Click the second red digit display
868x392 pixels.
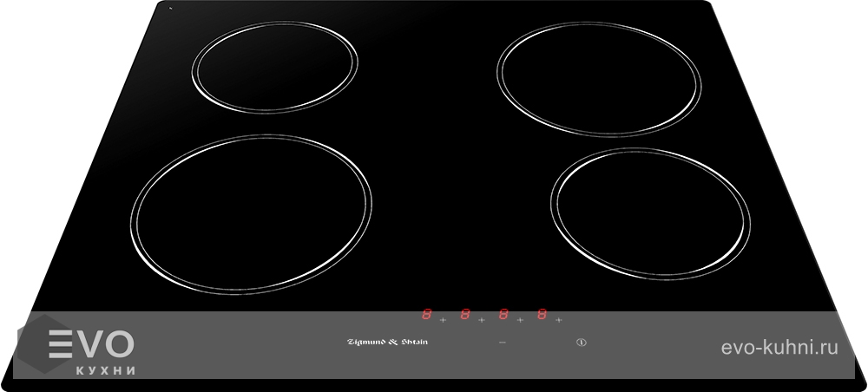tap(465, 315)
